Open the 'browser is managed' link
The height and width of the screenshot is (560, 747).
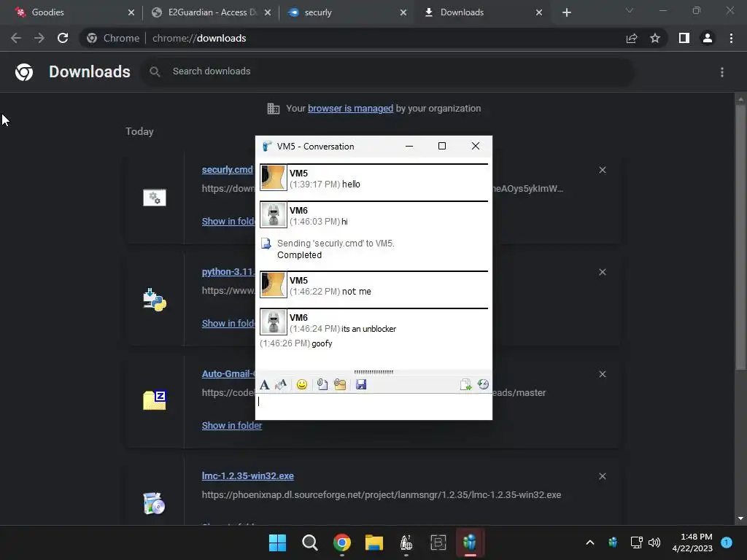[351, 109]
